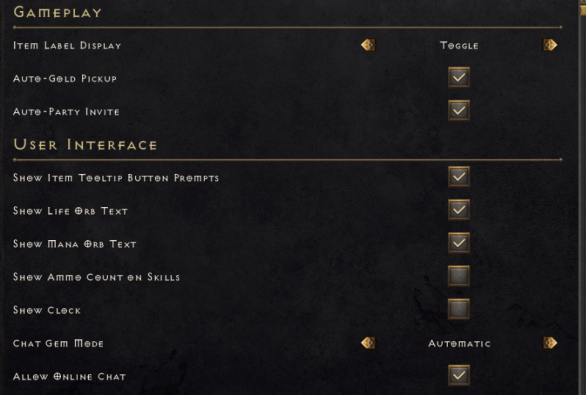586x395 pixels.
Task: Click right arrow for Item Label Display
Action: [550, 45]
